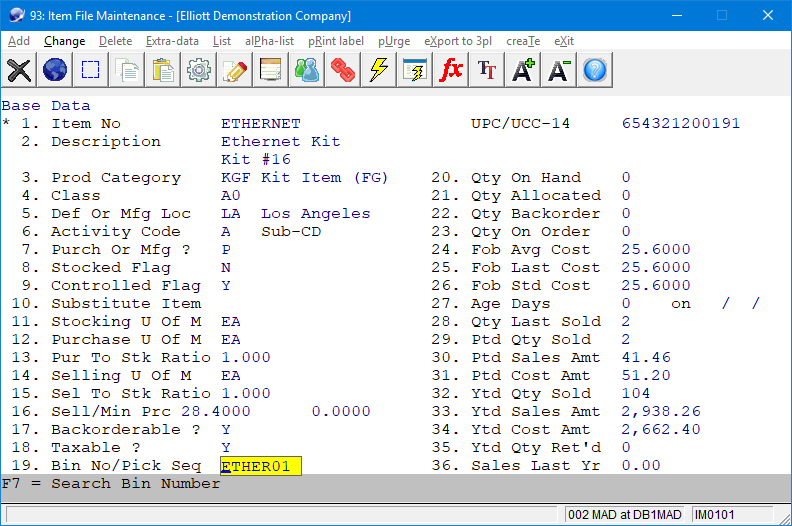Decrease font size with A minus icon
The image size is (792, 526).
(559, 70)
